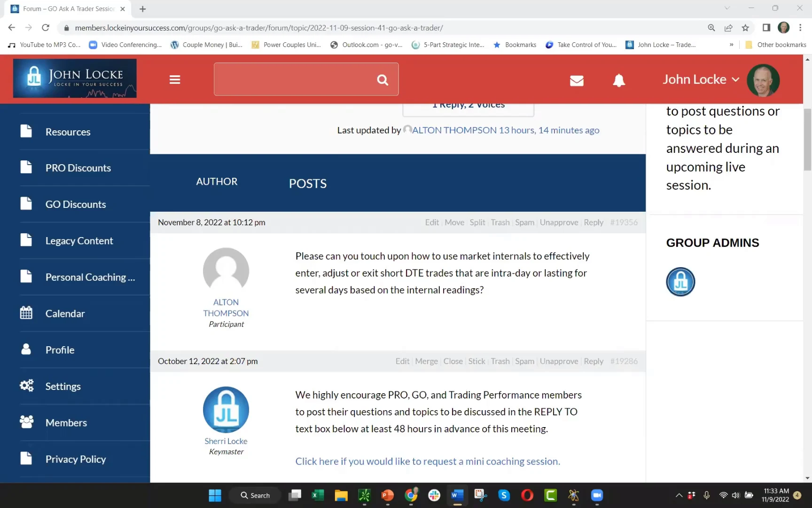Click the page vertical scrollbar
The image size is (812, 508).
(807, 139)
